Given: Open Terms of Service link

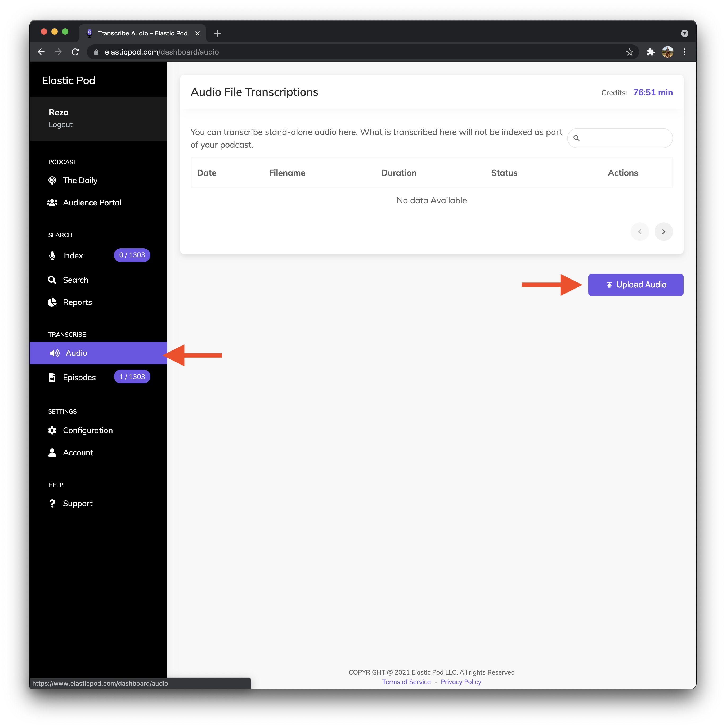Looking at the screenshot, I should (406, 682).
